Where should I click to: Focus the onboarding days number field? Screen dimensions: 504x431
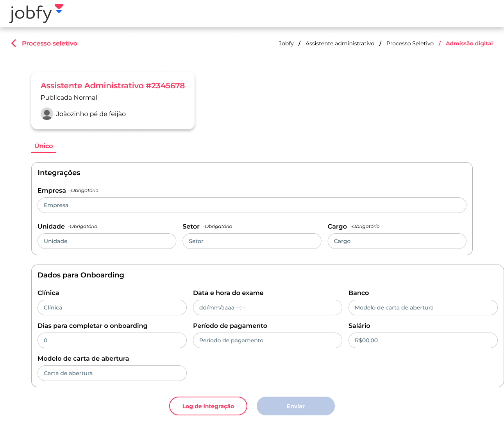pos(112,340)
